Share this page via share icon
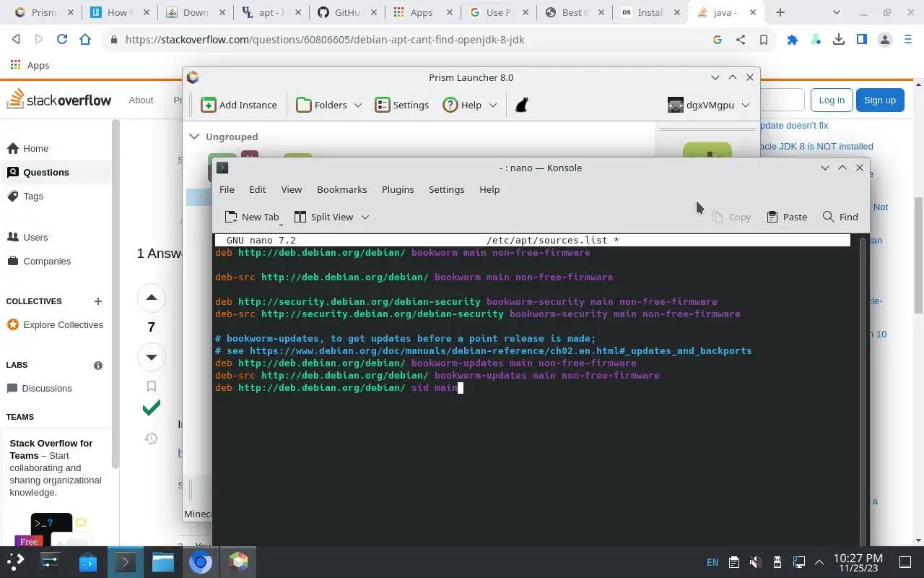This screenshot has height=578, width=924. point(741,40)
